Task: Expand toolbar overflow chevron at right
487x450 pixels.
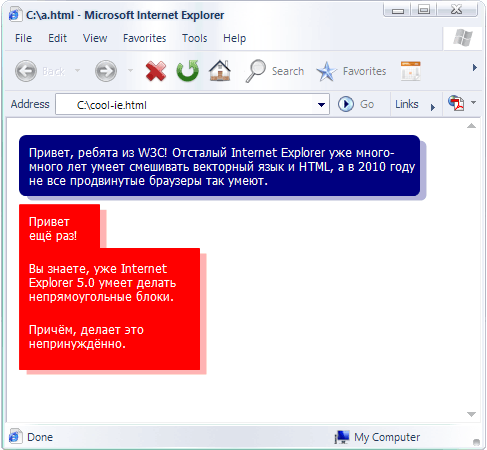Action: (x=475, y=68)
